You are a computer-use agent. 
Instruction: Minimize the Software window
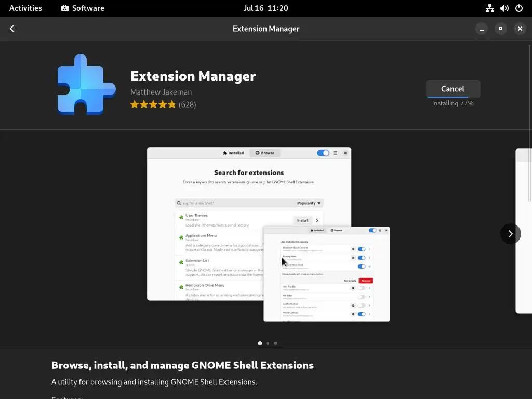pos(481,29)
